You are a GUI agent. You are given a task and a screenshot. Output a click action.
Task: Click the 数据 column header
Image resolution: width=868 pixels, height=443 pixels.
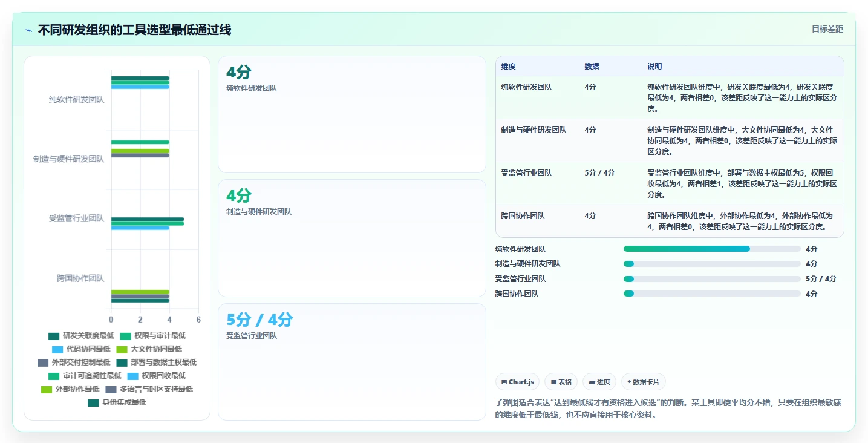point(592,67)
